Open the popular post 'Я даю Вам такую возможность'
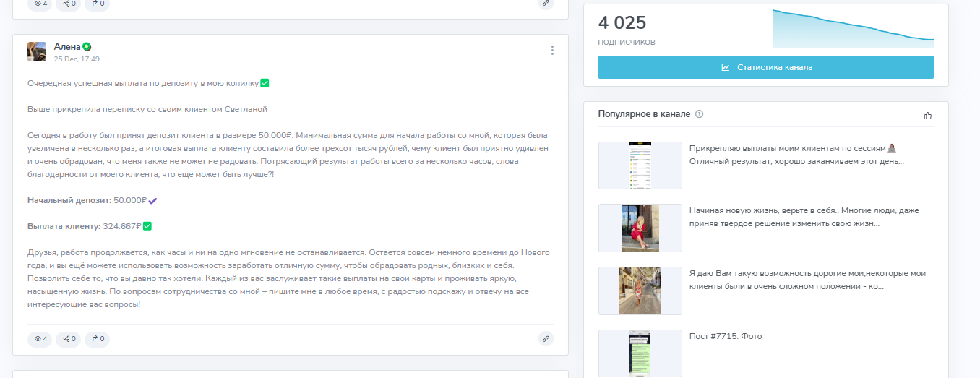 pyautogui.click(x=807, y=280)
